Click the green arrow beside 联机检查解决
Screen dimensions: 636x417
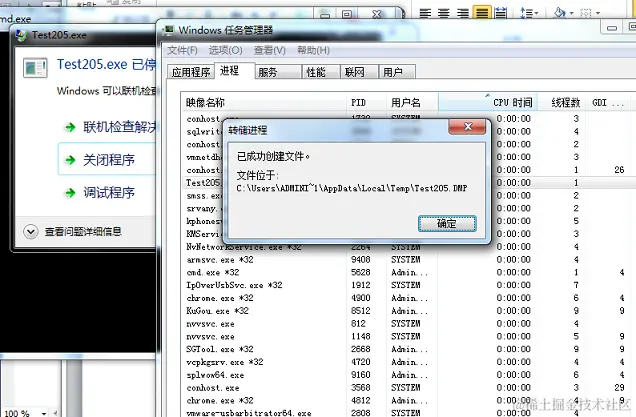[x=71, y=127]
